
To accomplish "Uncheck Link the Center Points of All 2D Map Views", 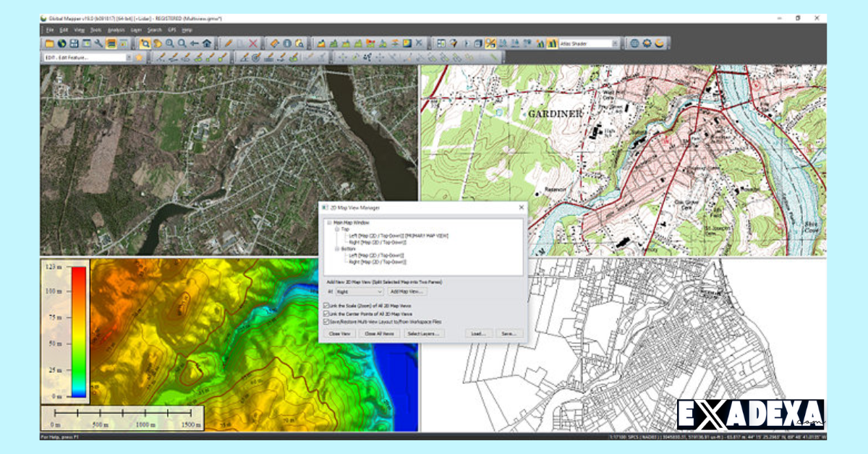I will point(325,314).
